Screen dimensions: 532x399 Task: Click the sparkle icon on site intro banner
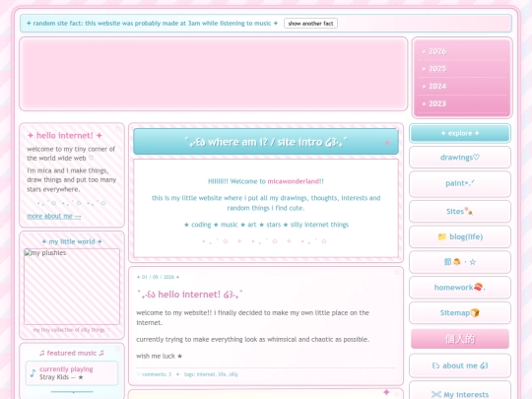387,143
